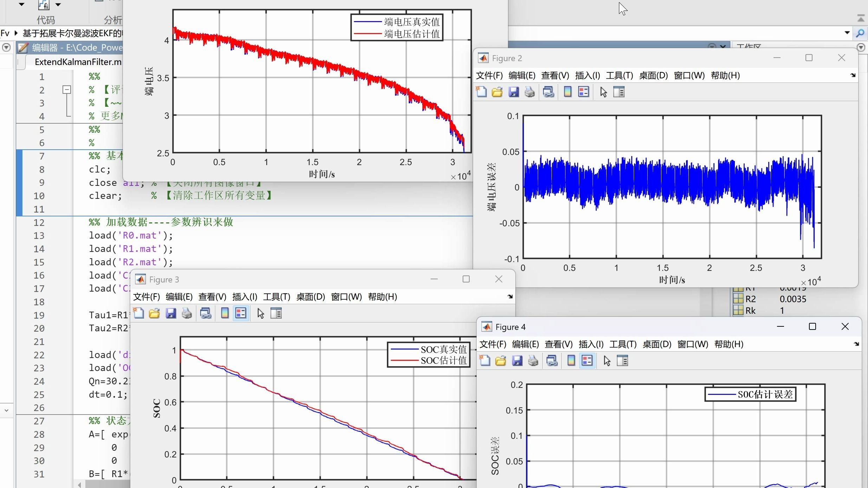Open file icon in Figure 3 toolbar
868x488 pixels.
[x=154, y=313]
